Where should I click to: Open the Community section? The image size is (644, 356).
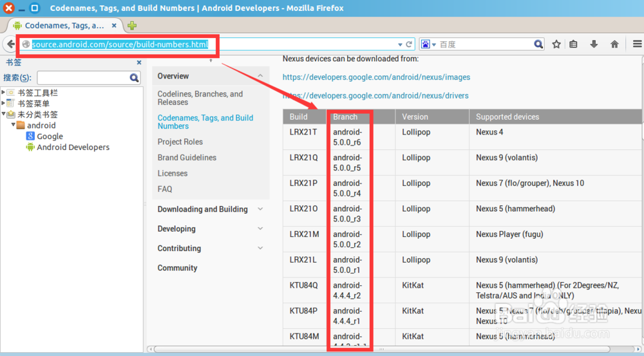tap(178, 268)
